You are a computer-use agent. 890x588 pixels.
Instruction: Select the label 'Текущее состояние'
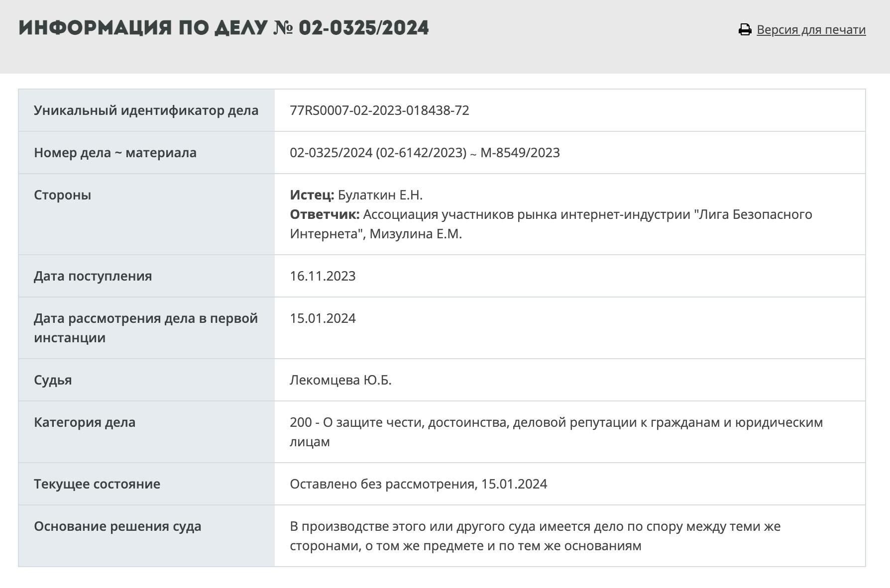[x=97, y=484]
